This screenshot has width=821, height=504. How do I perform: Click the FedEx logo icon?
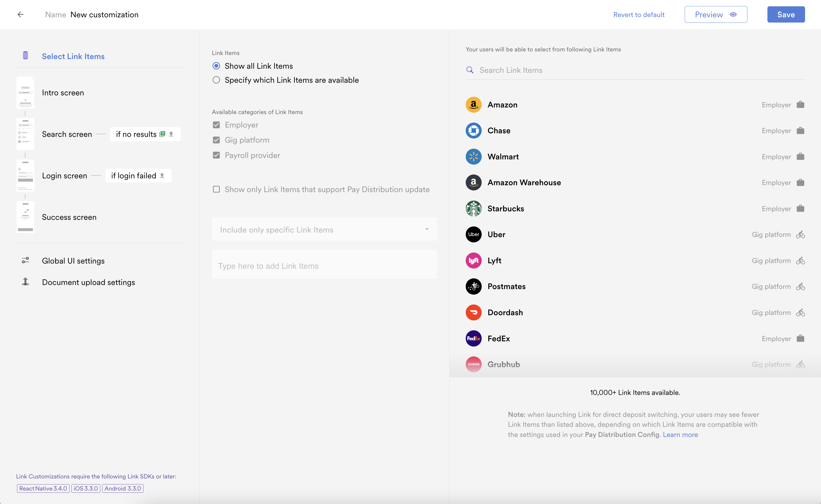click(x=473, y=338)
